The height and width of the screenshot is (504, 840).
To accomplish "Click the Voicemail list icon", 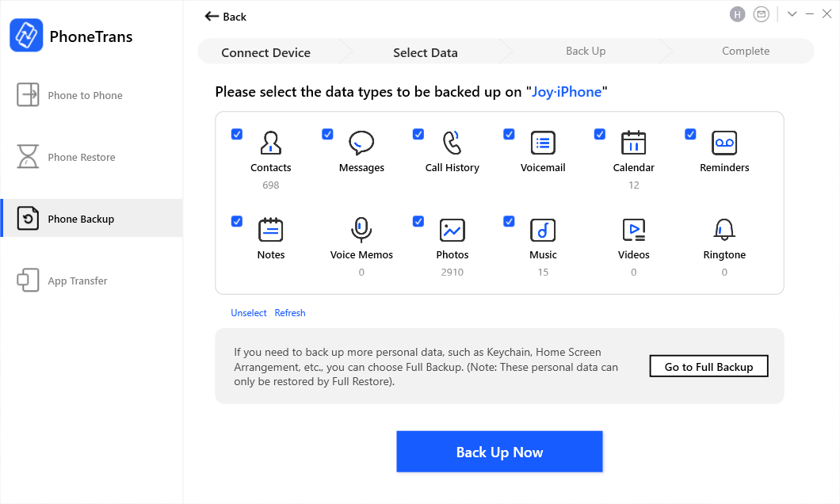I will 543,143.
